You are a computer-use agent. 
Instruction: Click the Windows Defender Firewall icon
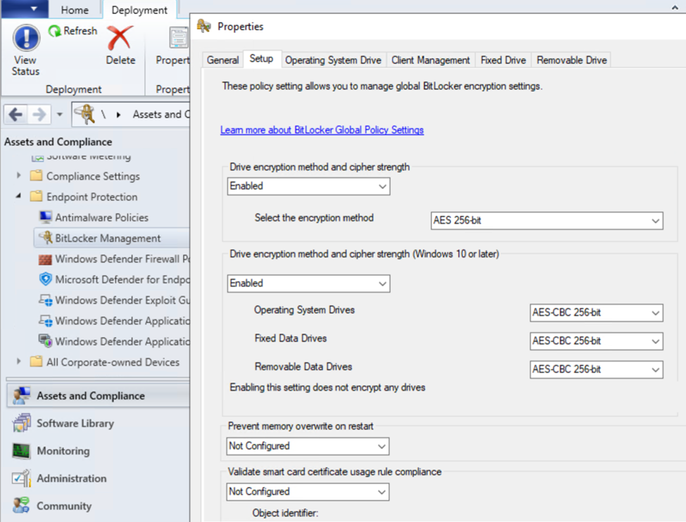tap(45, 259)
